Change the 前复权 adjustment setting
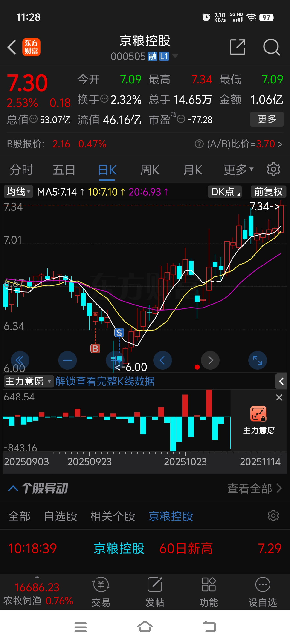The width and height of the screenshot is (290, 644). pos(269,192)
